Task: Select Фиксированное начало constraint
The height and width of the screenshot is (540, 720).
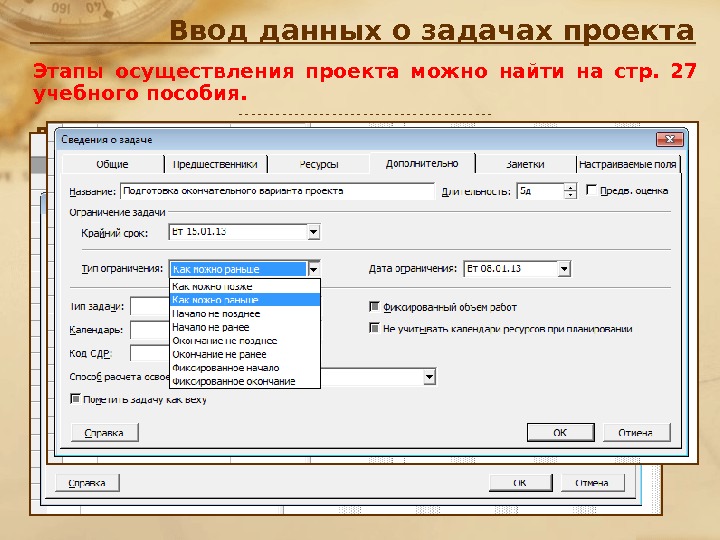Action: point(245,368)
